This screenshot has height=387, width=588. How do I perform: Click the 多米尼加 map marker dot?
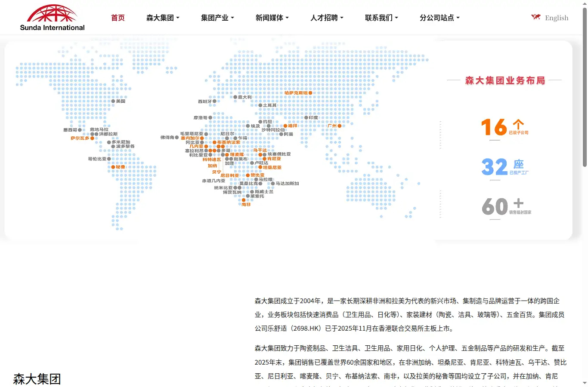pos(109,142)
